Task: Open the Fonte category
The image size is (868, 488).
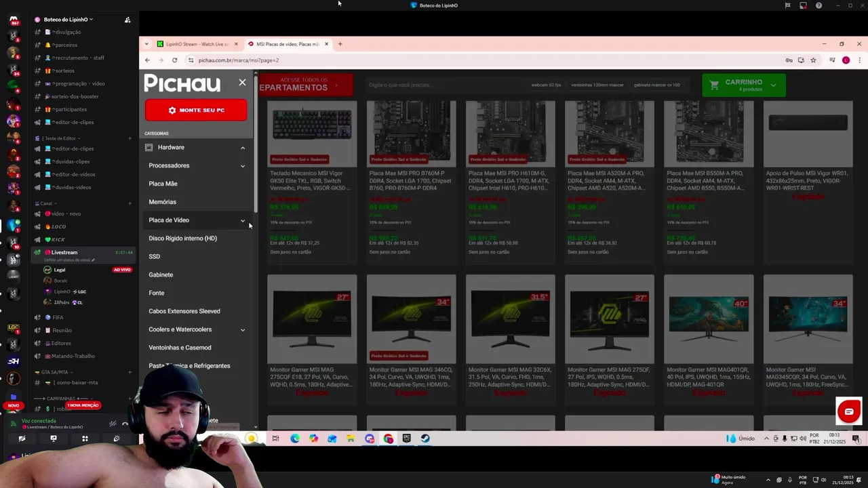Action: tap(156, 293)
